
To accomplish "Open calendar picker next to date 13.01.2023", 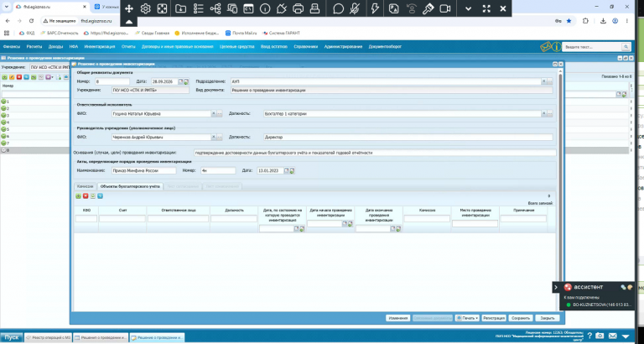I will [x=287, y=170].
